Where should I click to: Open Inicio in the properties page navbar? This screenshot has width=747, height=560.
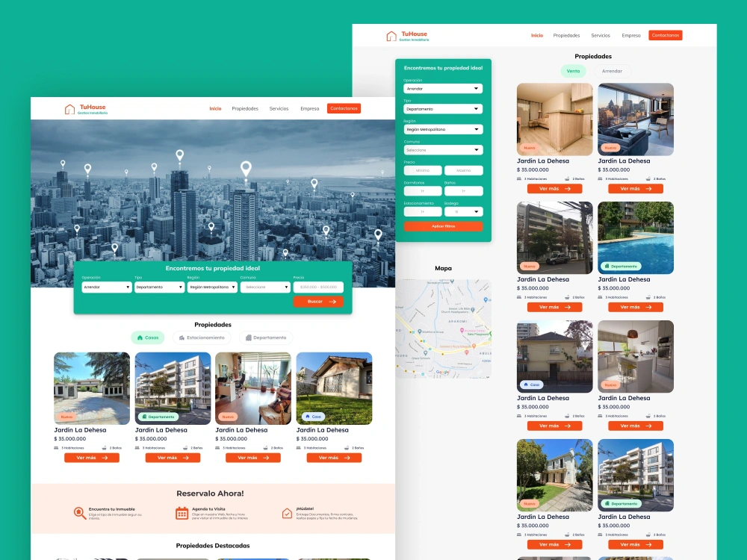(537, 35)
